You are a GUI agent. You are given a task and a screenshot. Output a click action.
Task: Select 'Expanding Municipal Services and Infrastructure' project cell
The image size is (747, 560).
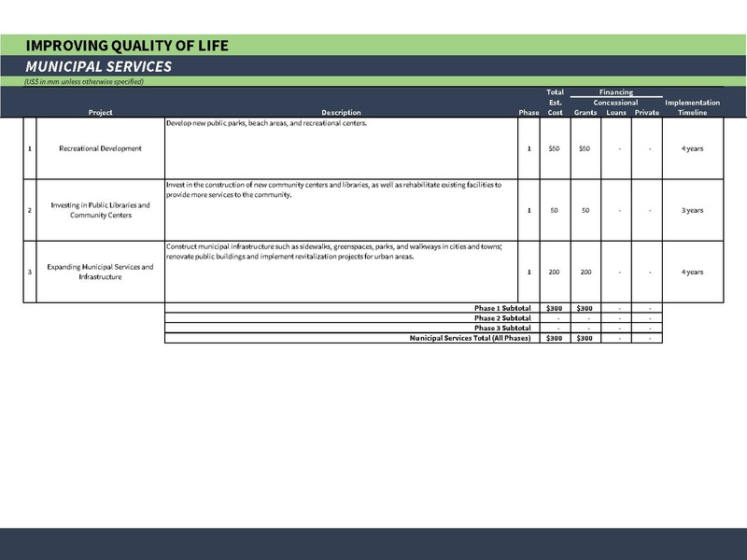(x=100, y=272)
